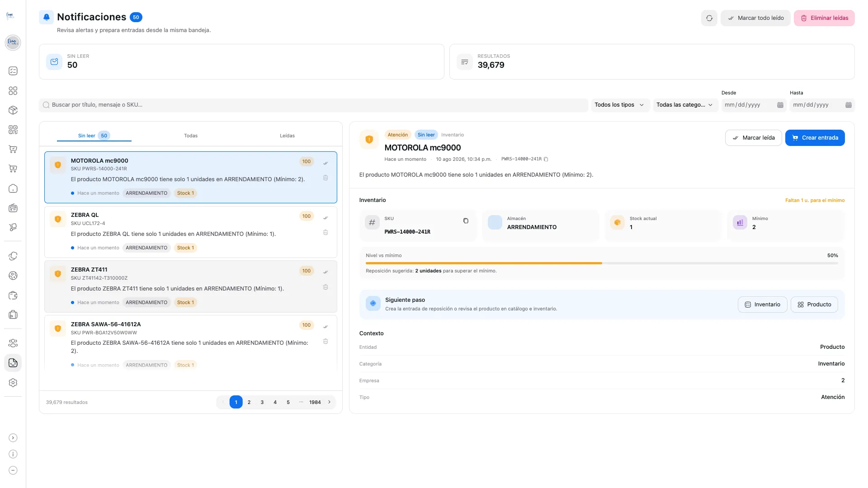Screen dimensions: 868x488
Task: Switch to the Sin leer tab
Action: pyautogui.click(x=94, y=136)
